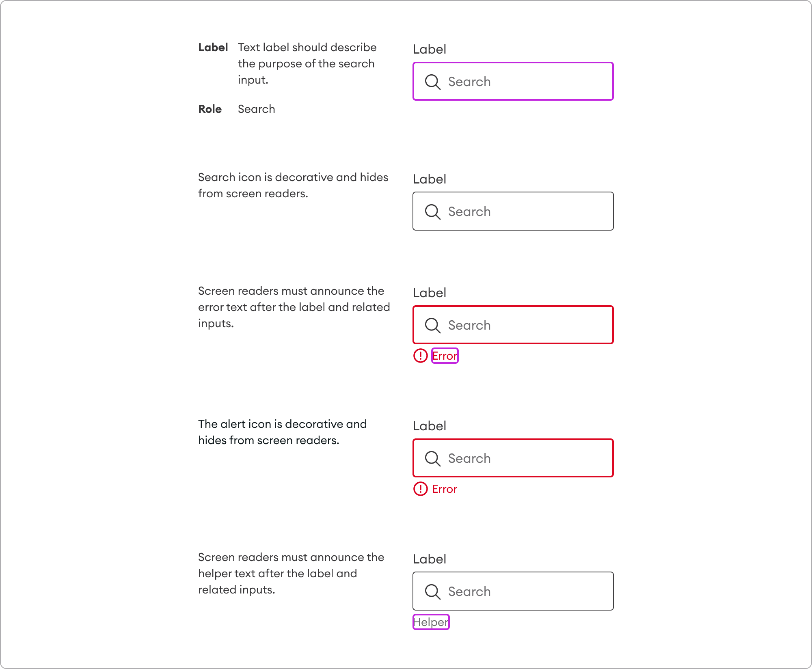The image size is (812, 669).
Task: Click the search icon beside the decorative search icon note
Action: tap(432, 211)
